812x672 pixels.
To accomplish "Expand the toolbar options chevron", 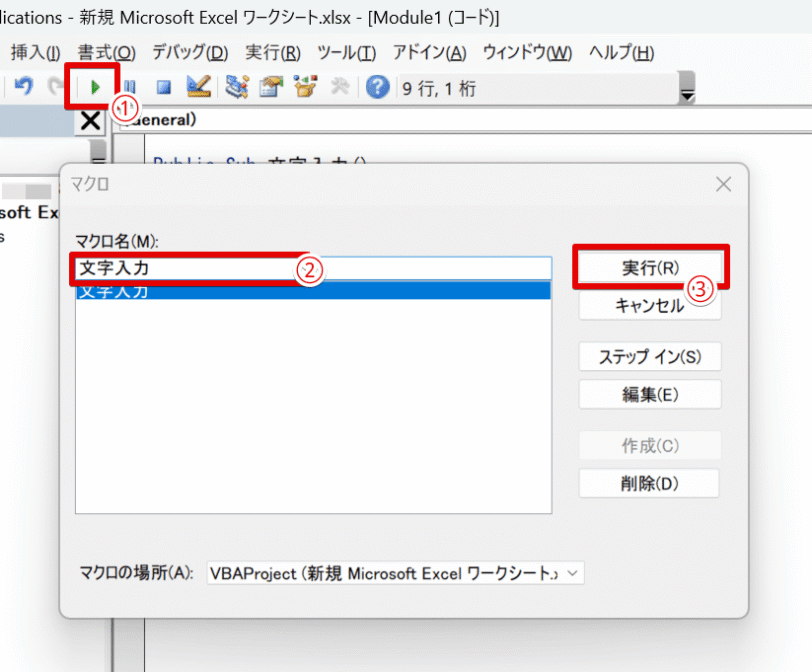I will click(x=688, y=91).
